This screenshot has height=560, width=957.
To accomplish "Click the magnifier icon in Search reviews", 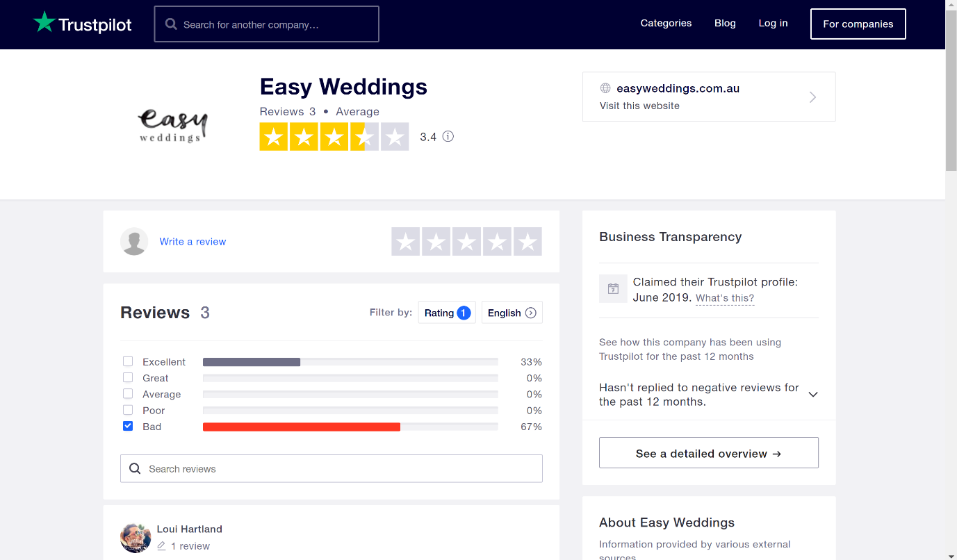I will click(x=135, y=468).
